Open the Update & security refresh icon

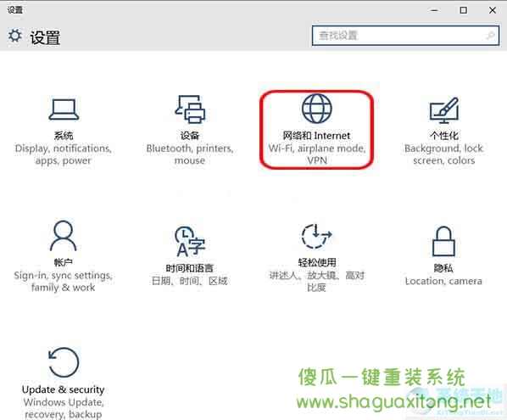[64, 362]
